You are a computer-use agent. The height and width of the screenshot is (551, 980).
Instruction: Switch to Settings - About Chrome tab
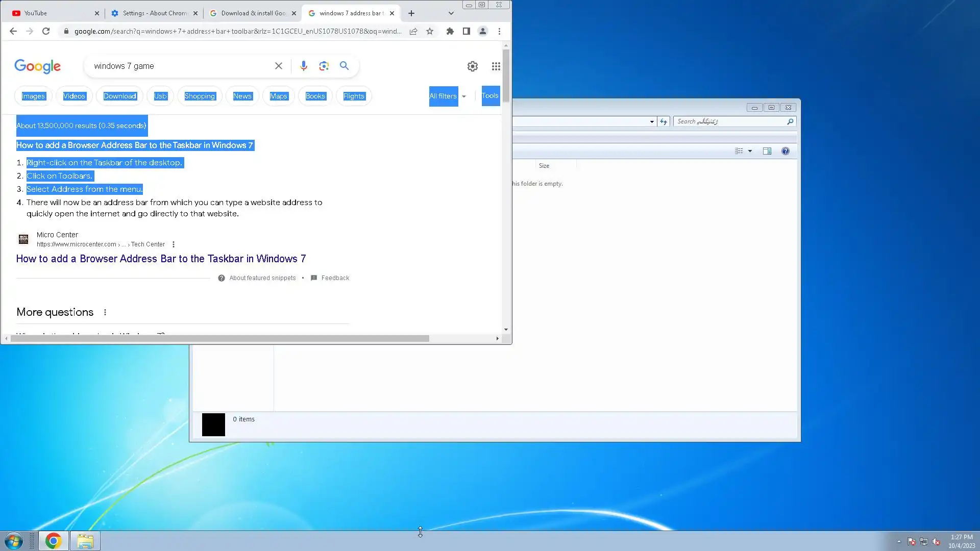coord(154,13)
